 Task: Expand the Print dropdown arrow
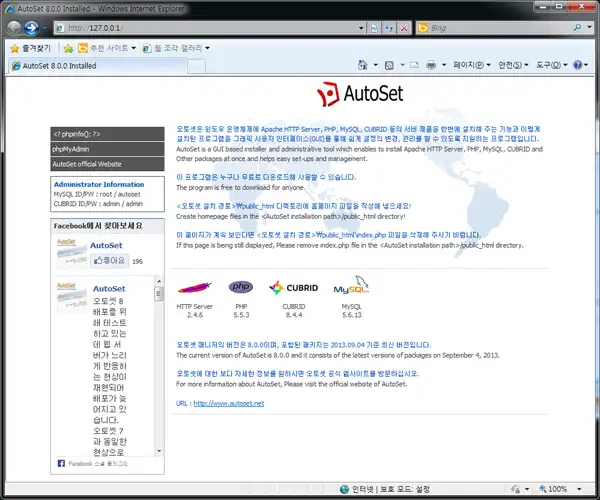tap(444, 65)
